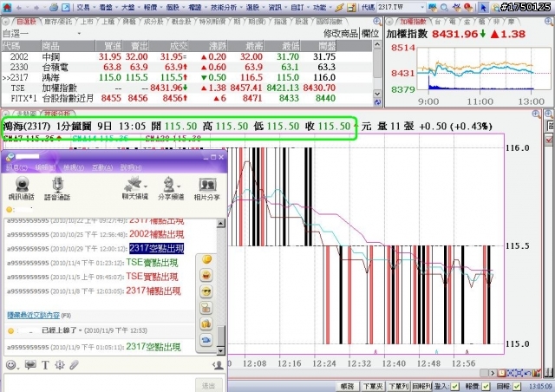Image resolution: width=555 pixels, height=392 pixels.
Task: Click the lightning bolt quick order icon
Action: click(x=339, y=7)
